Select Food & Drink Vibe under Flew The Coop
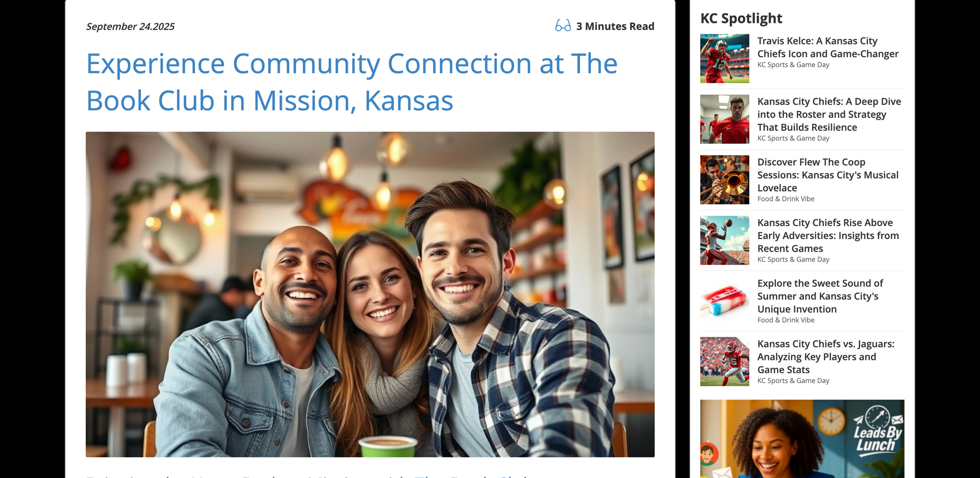This screenshot has height=478, width=980. 786,199
